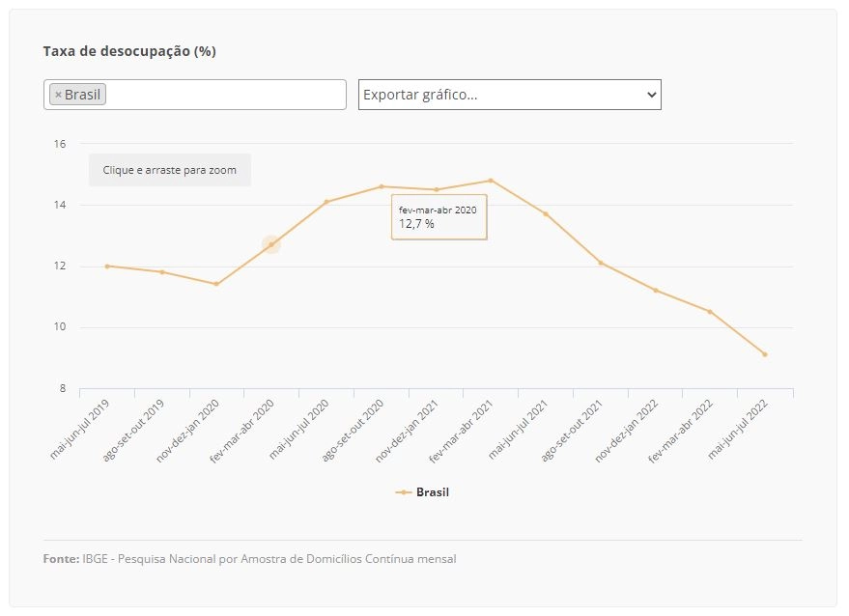
Task: Select the ago-set-out 2019 data point
Action: [x=162, y=272]
